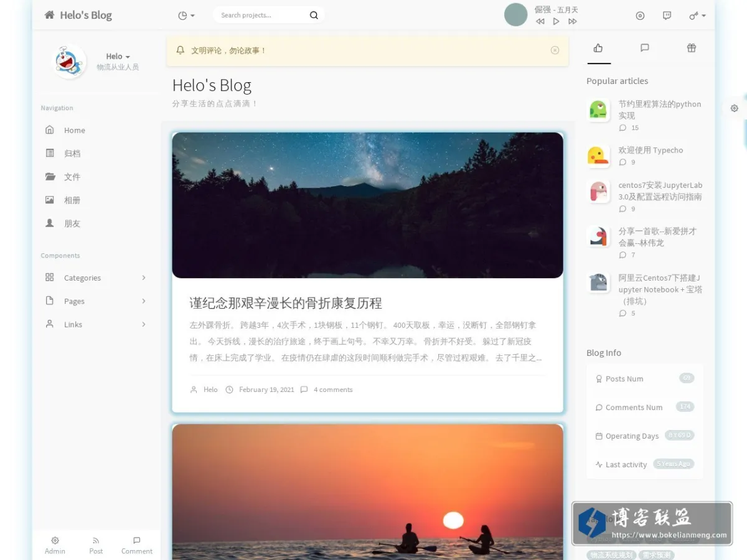The height and width of the screenshot is (560, 747).
Task: Click the 朋友 person icon
Action: (50, 223)
